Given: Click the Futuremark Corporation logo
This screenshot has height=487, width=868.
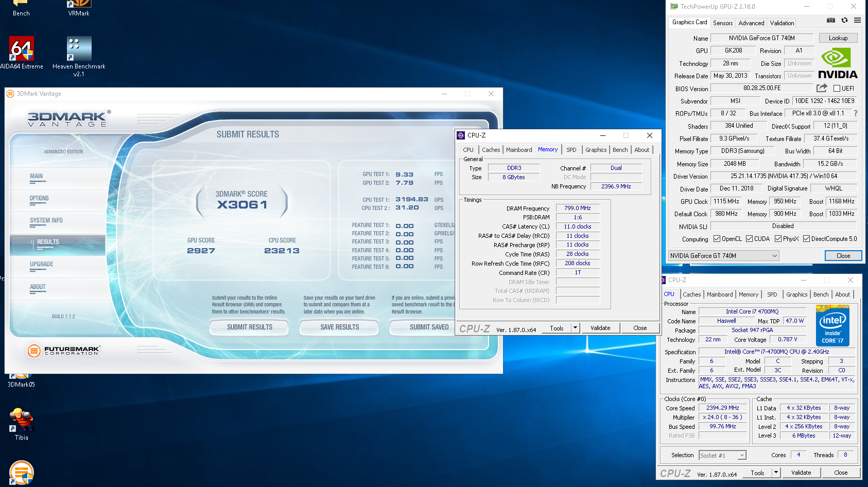Looking at the screenshot, I should coord(64,351).
